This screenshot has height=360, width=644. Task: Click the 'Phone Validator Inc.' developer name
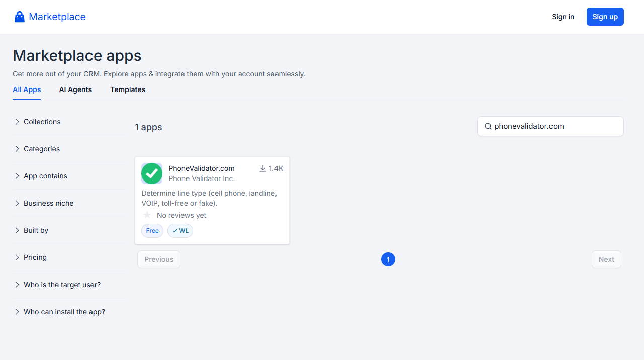(x=202, y=178)
